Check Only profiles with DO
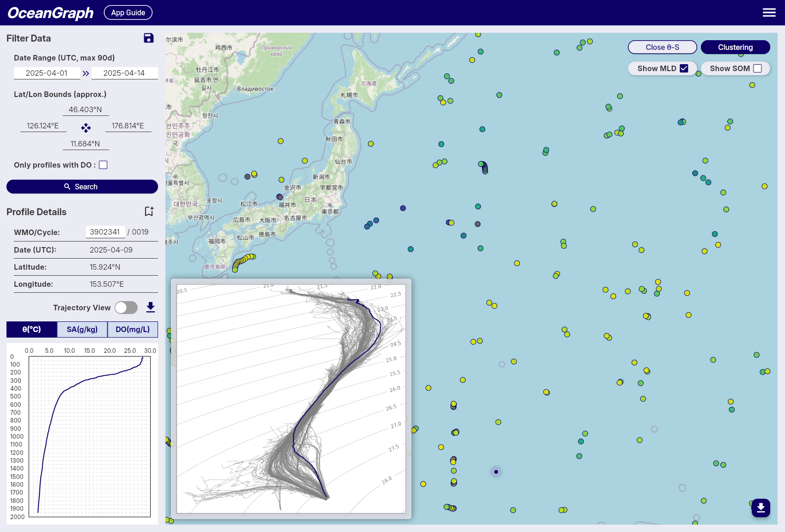This screenshot has width=785, height=532. (x=103, y=164)
